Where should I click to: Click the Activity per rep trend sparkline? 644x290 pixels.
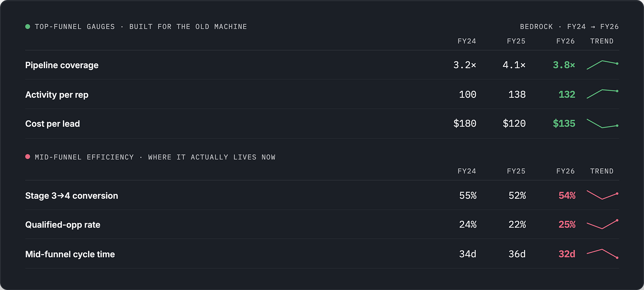point(602,94)
